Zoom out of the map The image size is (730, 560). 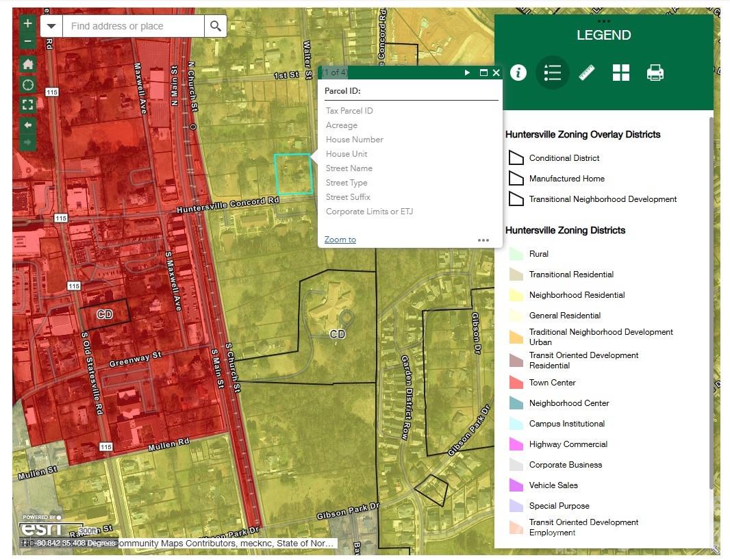coord(27,41)
